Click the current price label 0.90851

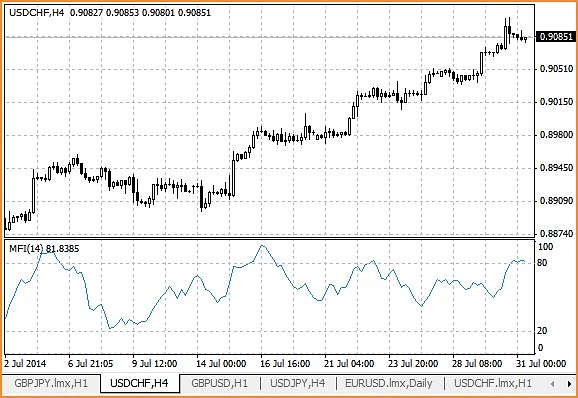pos(556,37)
